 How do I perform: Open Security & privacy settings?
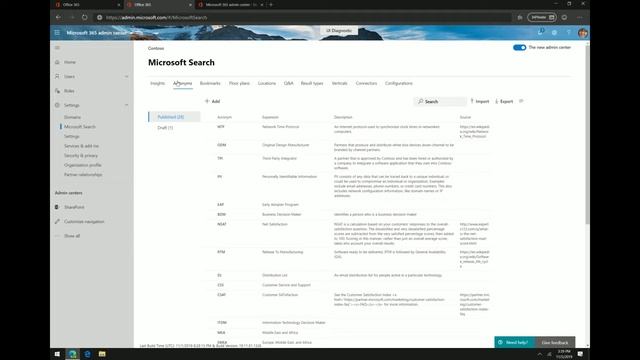click(x=81, y=156)
